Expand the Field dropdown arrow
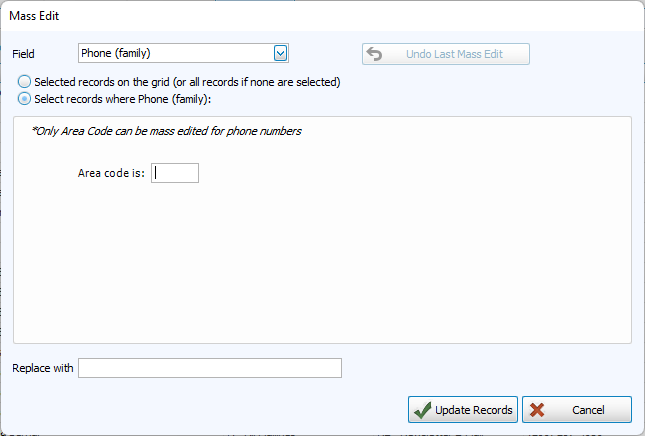This screenshot has width=645, height=436. coord(281,53)
